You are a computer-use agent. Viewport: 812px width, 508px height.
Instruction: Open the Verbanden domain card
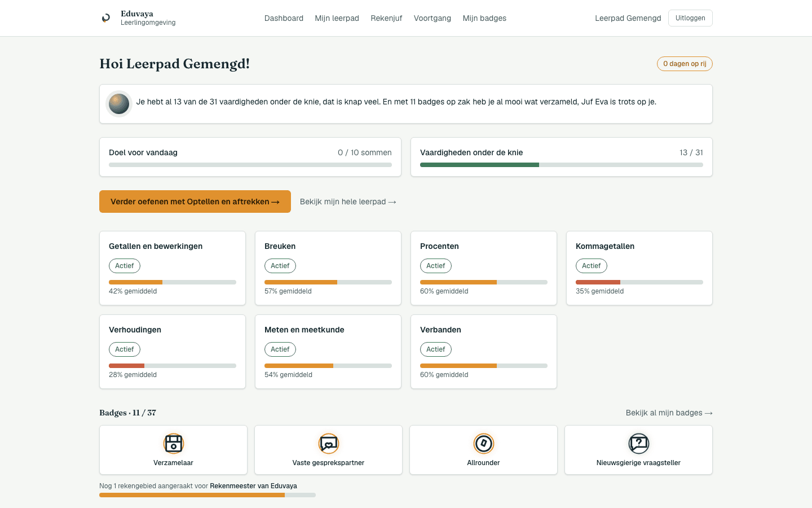pyautogui.click(x=484, y=352)
